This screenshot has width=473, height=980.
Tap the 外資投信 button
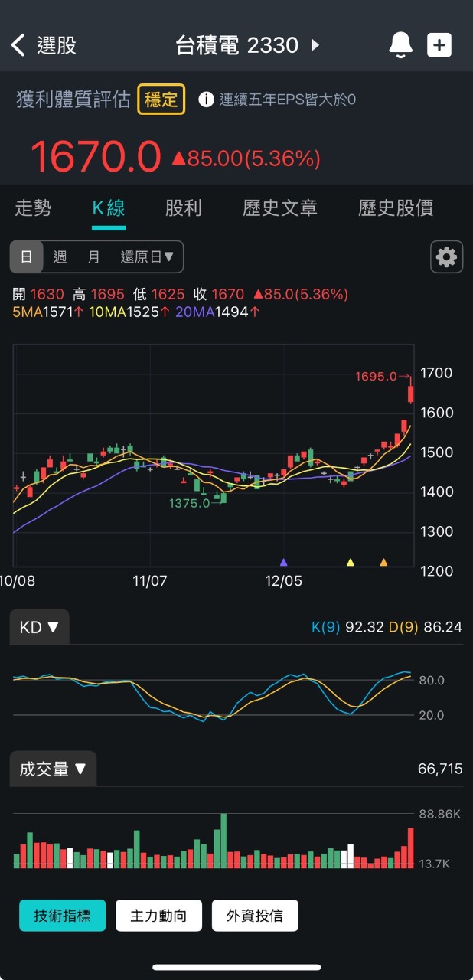coord(255,915)
